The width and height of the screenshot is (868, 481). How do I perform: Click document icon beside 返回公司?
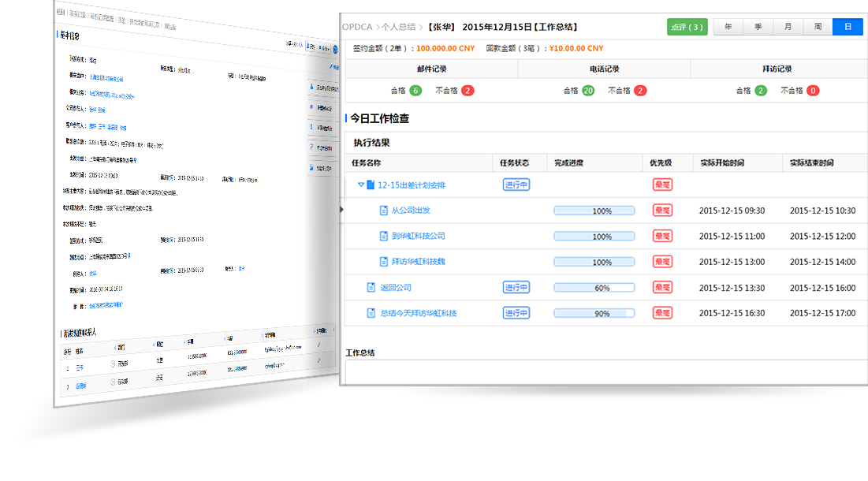371,288
